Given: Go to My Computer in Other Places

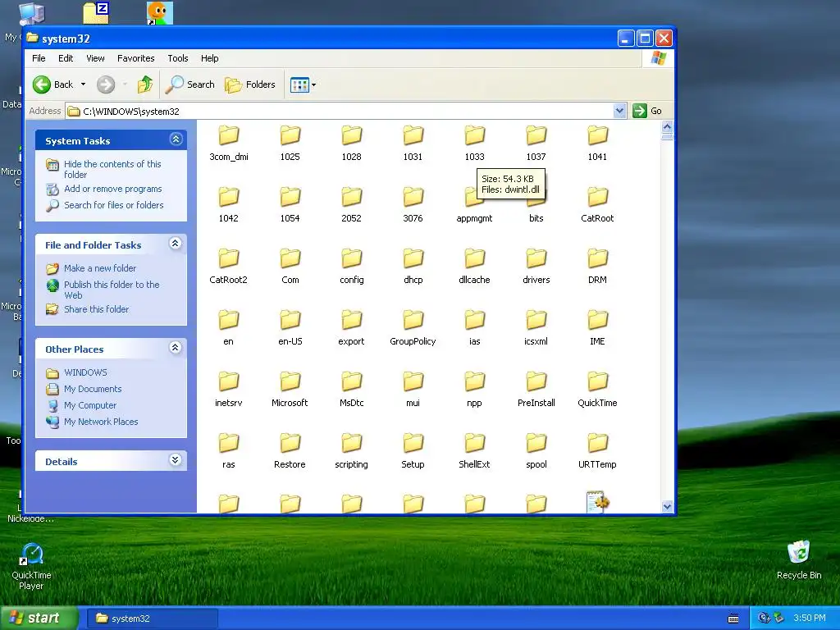Looking at the screenshot, I should point(89,405).
